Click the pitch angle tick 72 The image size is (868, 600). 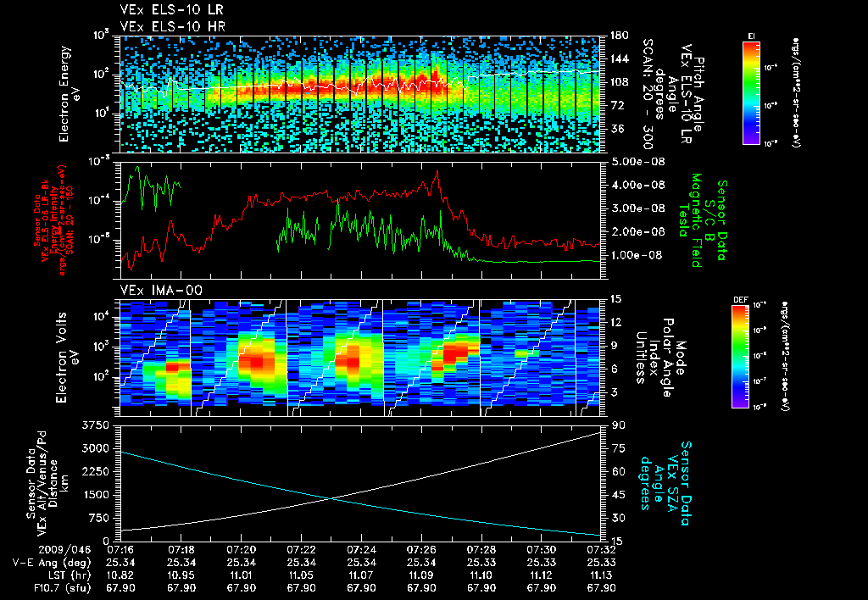[616, 105]
